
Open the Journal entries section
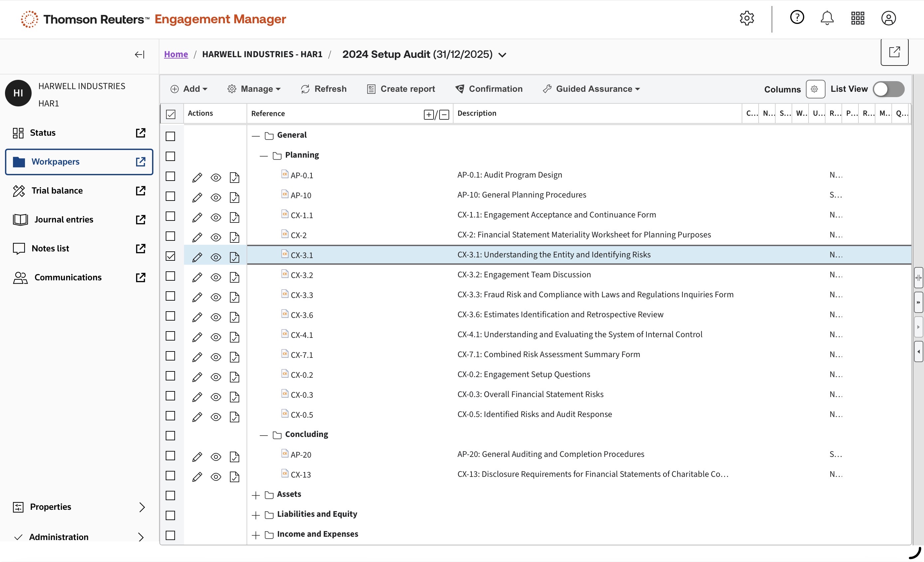pyautogui.click(x=64, y=219)
